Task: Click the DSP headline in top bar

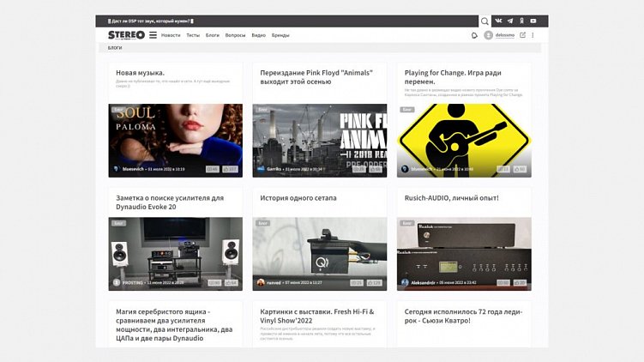Action: (x=151, y=21)
